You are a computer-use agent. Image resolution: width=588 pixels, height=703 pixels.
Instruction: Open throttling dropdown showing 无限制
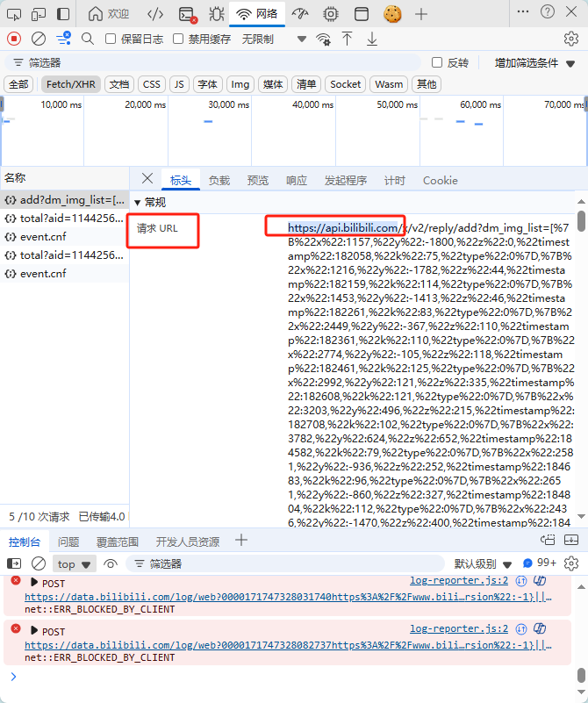(x=274, y=39)
